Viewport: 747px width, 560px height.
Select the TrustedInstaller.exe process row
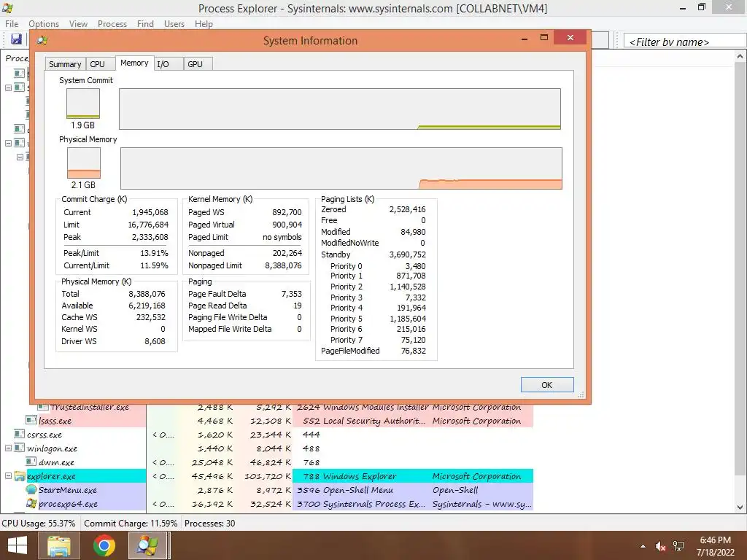[286, 407]
